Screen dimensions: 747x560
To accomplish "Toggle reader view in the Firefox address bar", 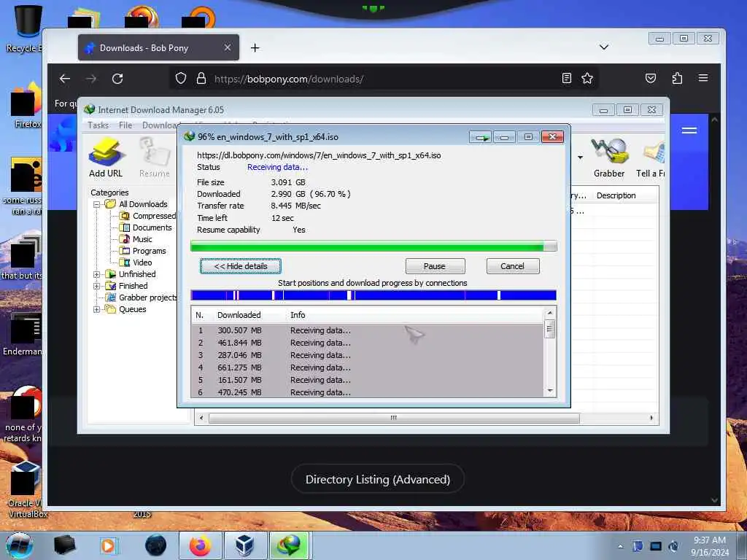I will pyautogui.click(x=566, y=79).
